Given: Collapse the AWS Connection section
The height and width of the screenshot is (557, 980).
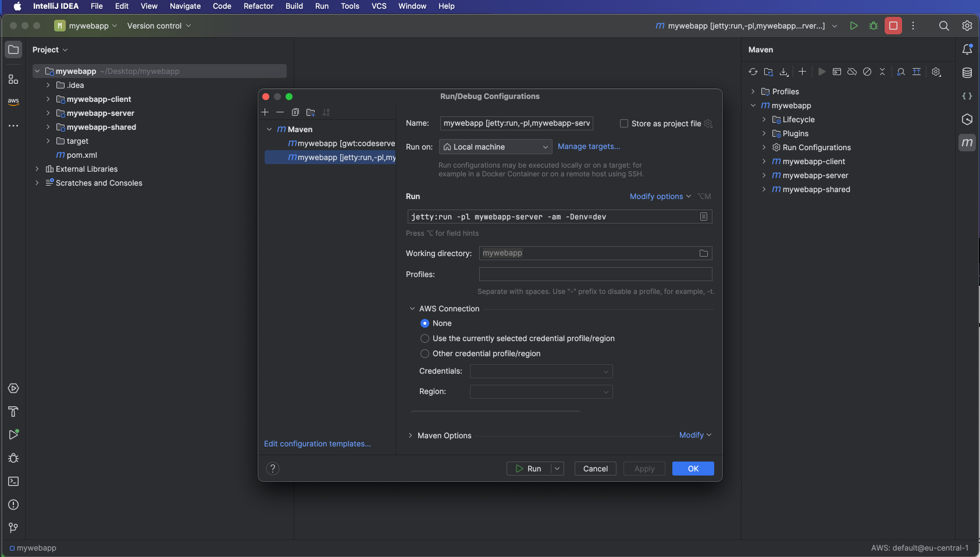Looking at the screenshot, I should click(412, 308).
